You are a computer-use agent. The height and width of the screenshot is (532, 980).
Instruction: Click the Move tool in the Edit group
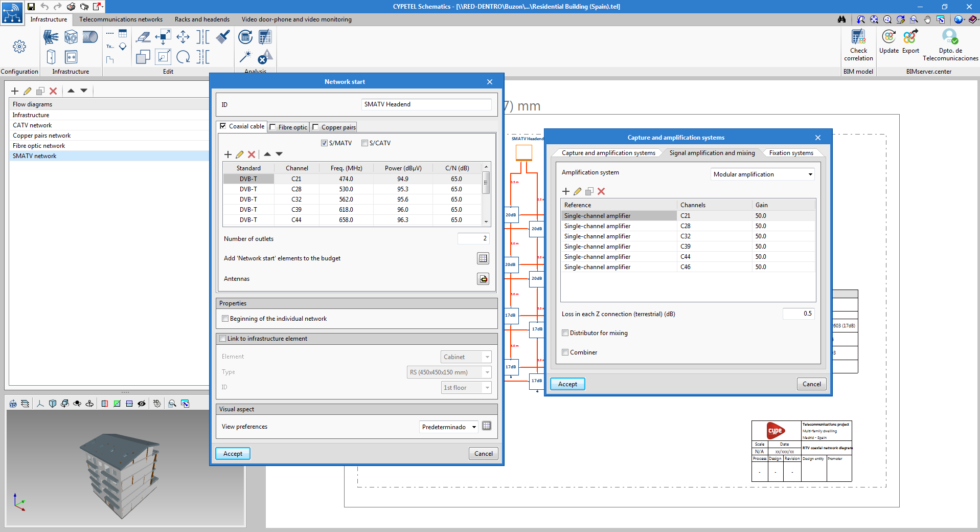[183, 37]
